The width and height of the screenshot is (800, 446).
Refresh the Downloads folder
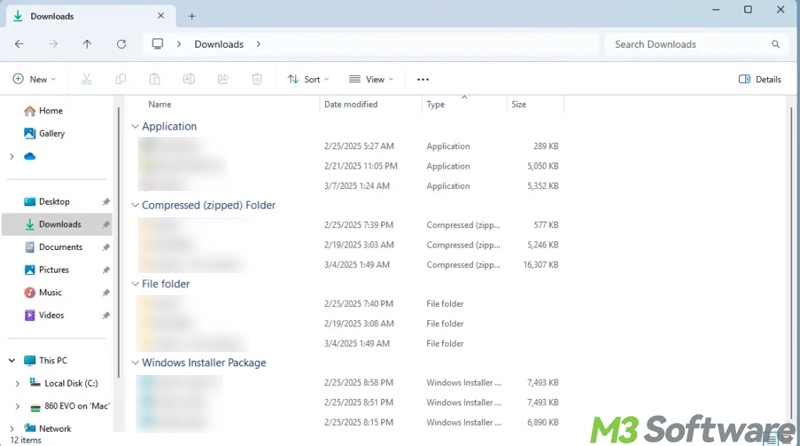point(121,44)
